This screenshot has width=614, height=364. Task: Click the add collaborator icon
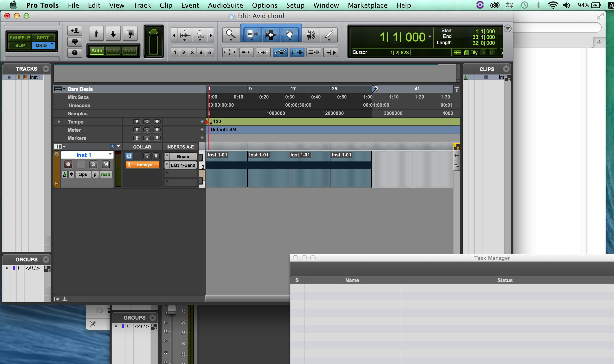click(75, 31)
